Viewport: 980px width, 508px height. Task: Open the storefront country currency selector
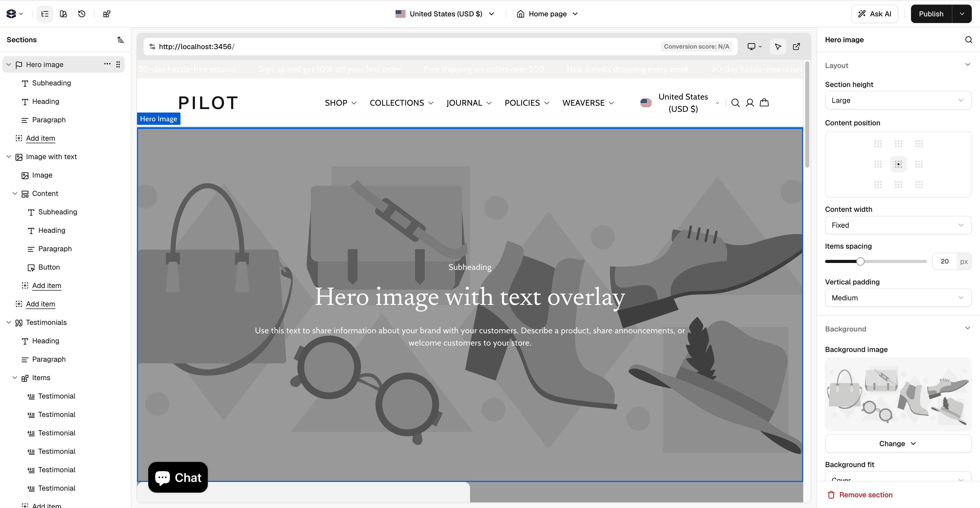[x=680, y=103]
